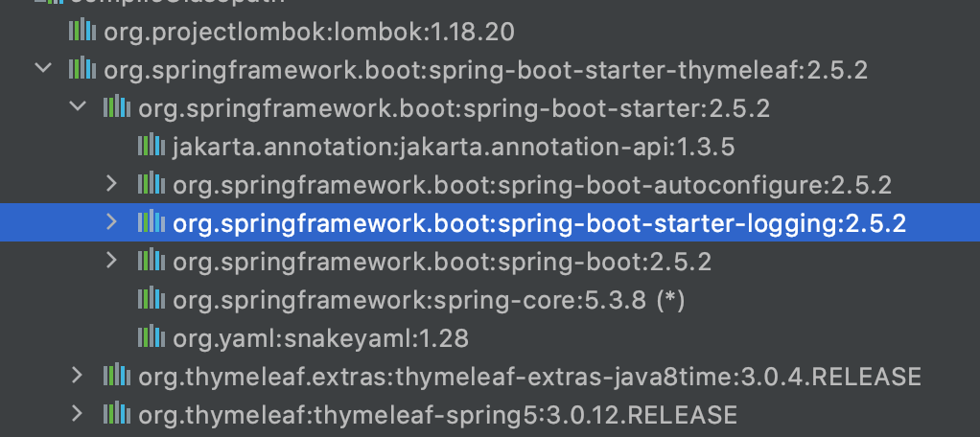Select org.springframework:spring-core:5.3.8 (*) label
980x437 pixels.
point(429,301)
